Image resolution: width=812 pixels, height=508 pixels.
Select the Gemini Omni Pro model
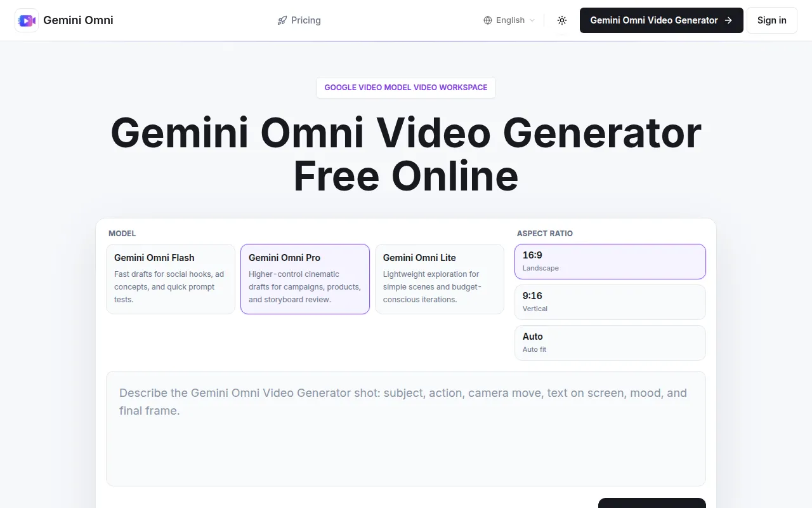305,279
